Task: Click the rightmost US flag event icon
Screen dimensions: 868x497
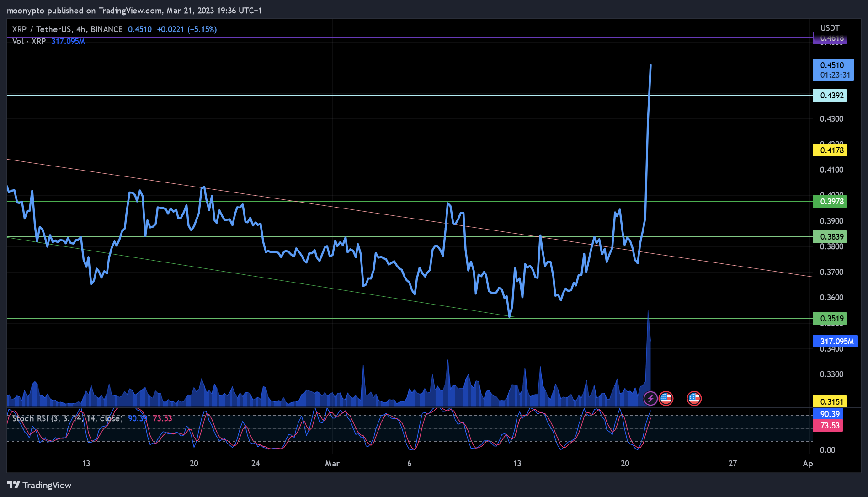Action: click(x=694, y=398)
